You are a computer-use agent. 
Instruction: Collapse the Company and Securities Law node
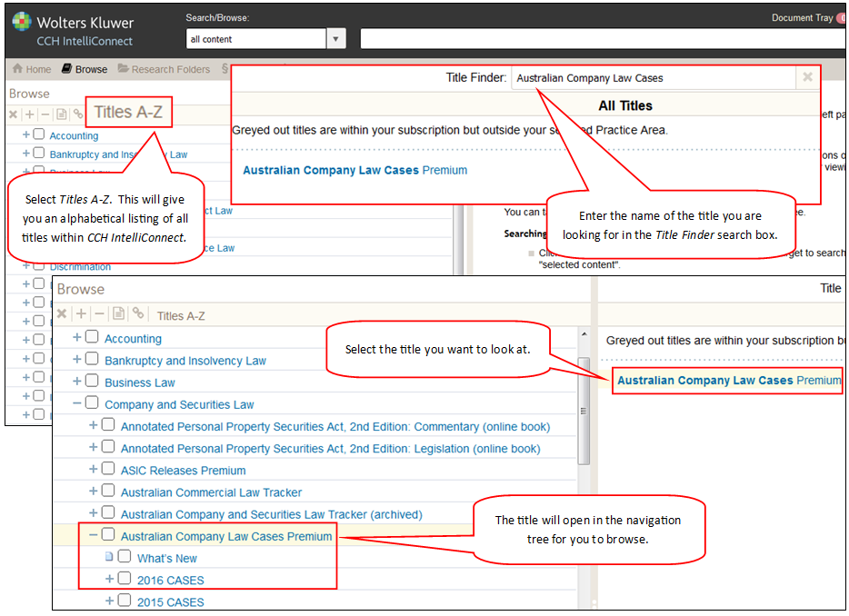(x=77, y=403)
